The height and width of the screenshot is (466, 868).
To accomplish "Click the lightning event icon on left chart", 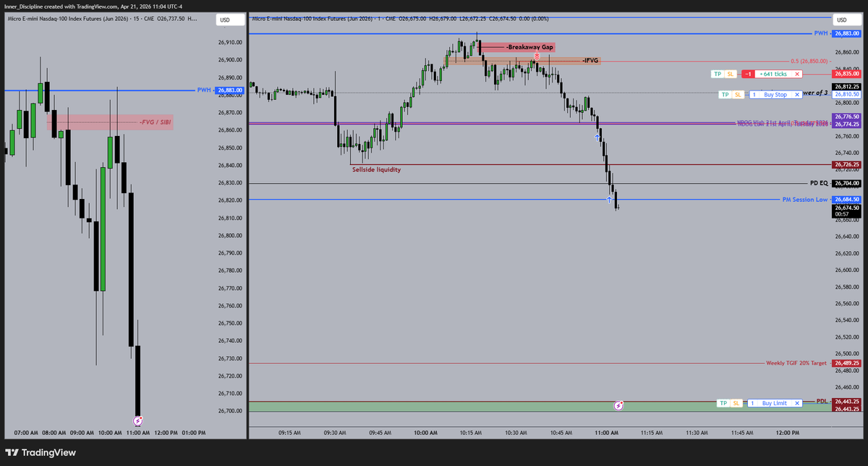I will (x=138, y=420).
